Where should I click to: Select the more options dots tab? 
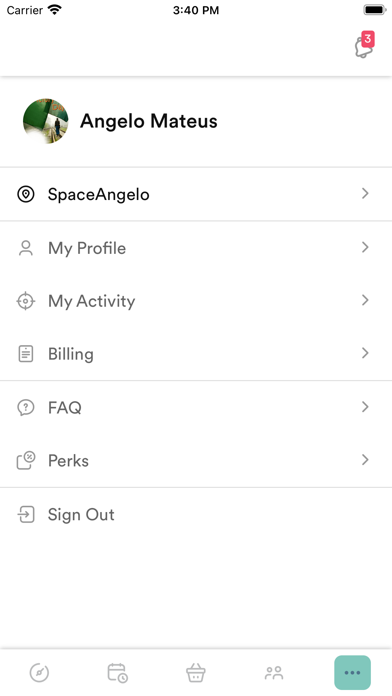point(352,672)
